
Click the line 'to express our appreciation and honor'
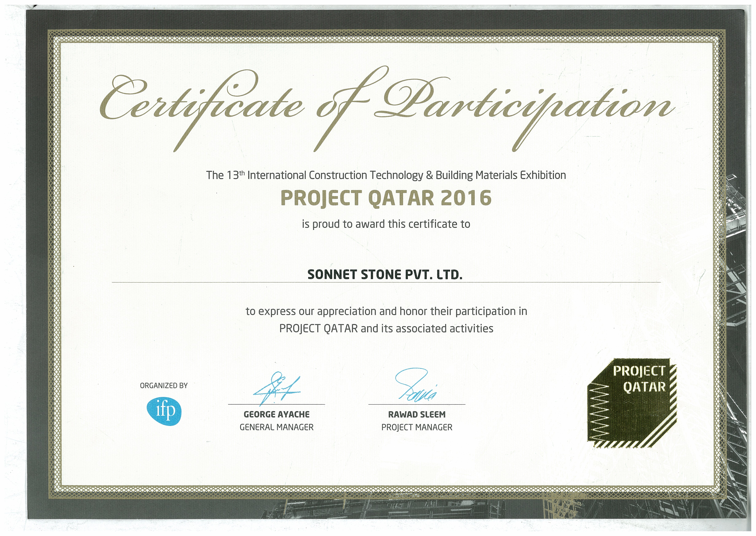[x=386, y=312]
